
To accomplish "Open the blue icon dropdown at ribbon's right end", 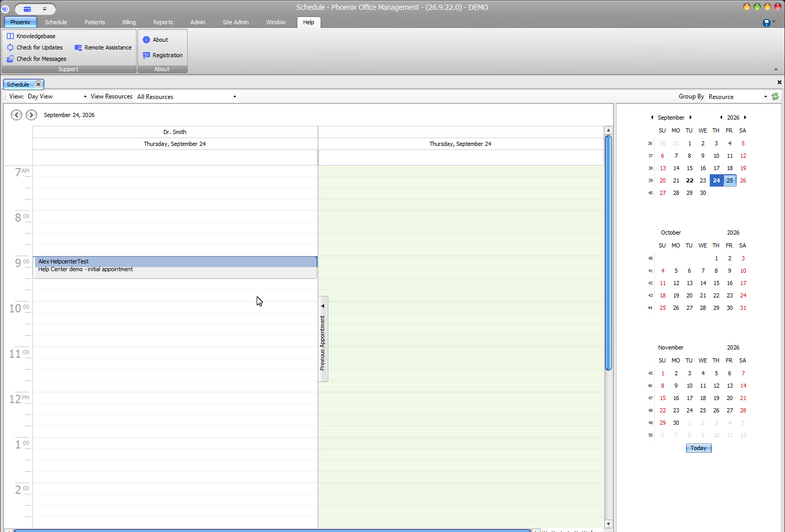I will pos(769,22).
